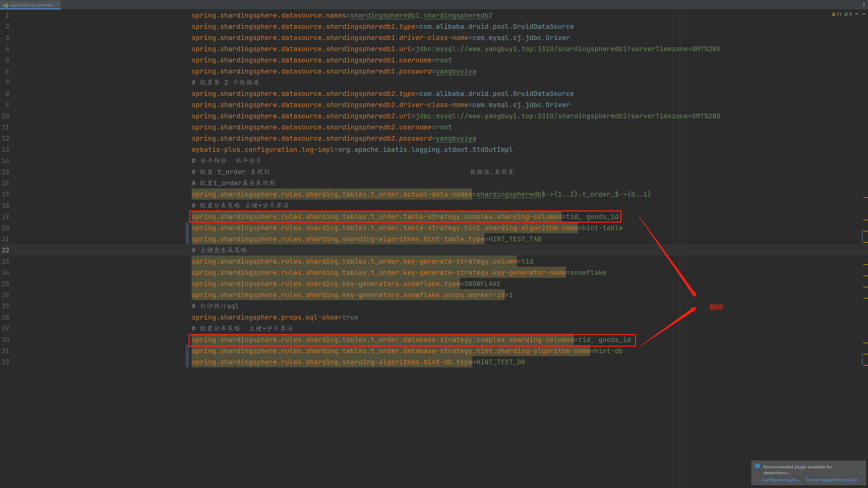Click shardingspheredb2.username=root line
The width and height of the screenshot is (868, 488).
pos(321,127)
